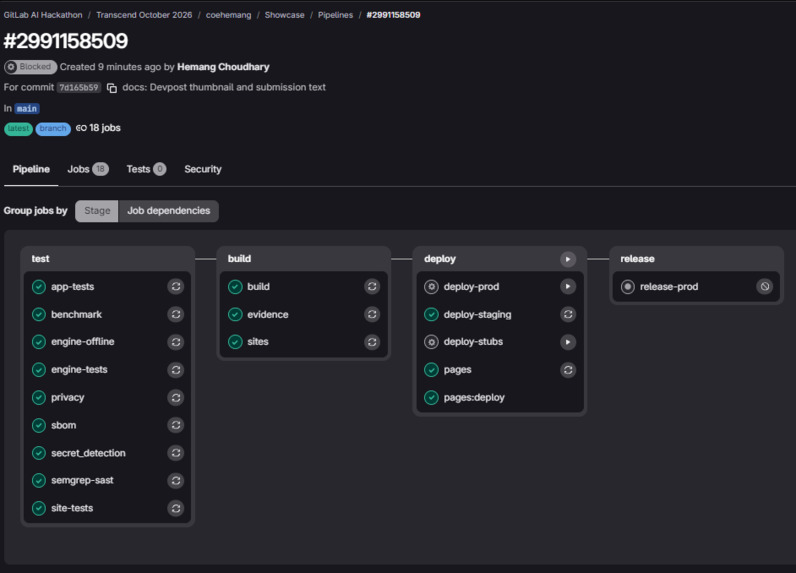Click the release-prod unschedule icon
Screen dimensions: 796x573
[x=765, y=287]
